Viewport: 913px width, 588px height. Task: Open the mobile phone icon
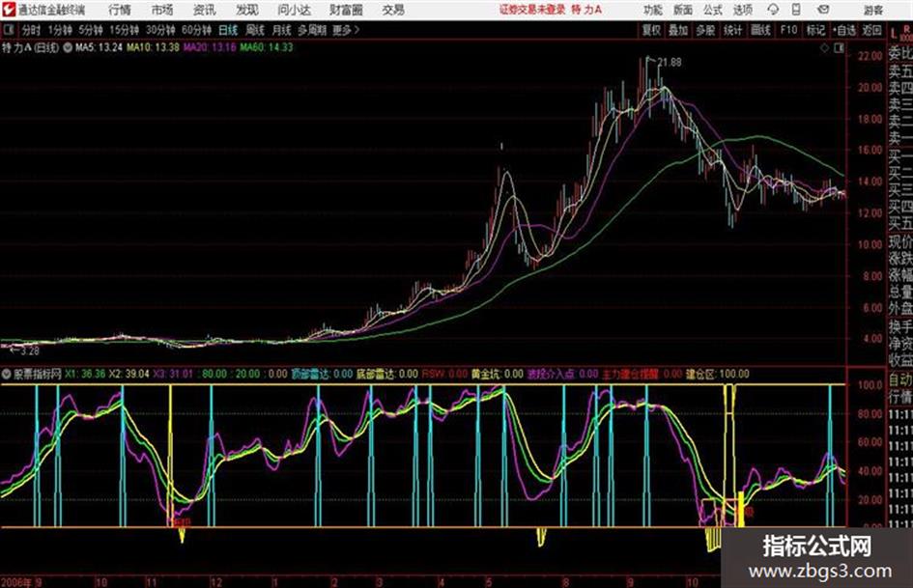796,10
